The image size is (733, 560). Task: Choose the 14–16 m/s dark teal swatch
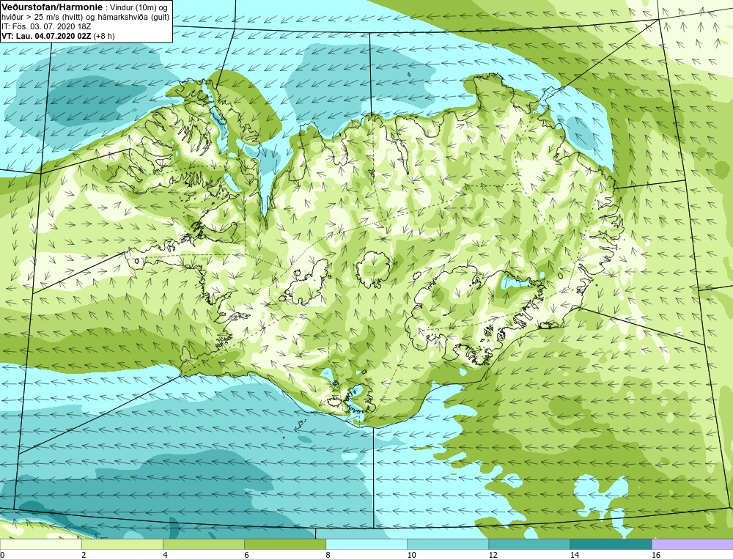(610, 544)
